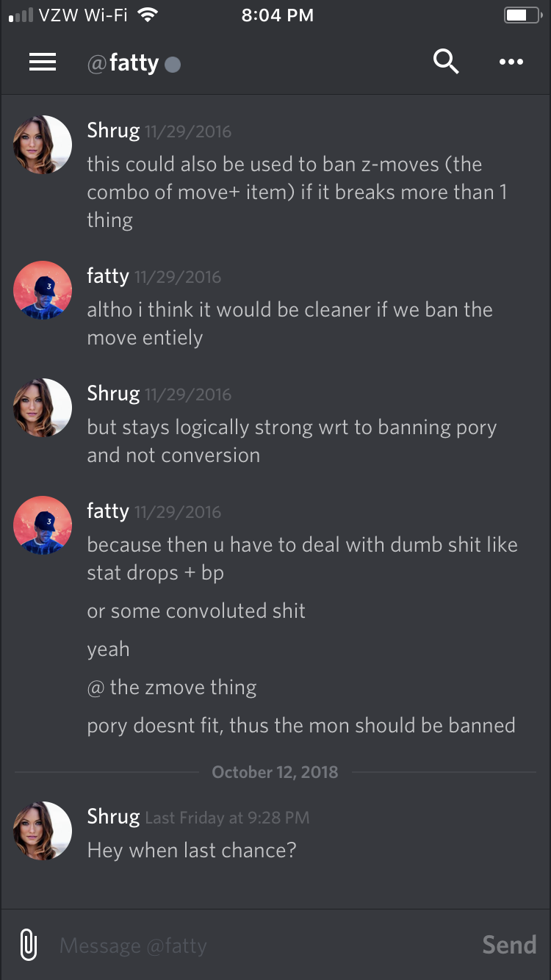
Task: Tap the battery indicator in status bar
Action: coord(522,15)
